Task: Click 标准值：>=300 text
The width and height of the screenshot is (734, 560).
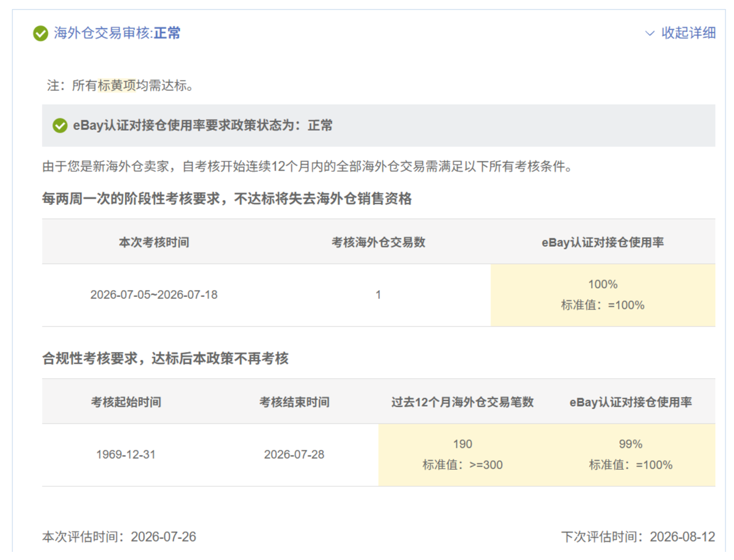Action: pos(462,465)
